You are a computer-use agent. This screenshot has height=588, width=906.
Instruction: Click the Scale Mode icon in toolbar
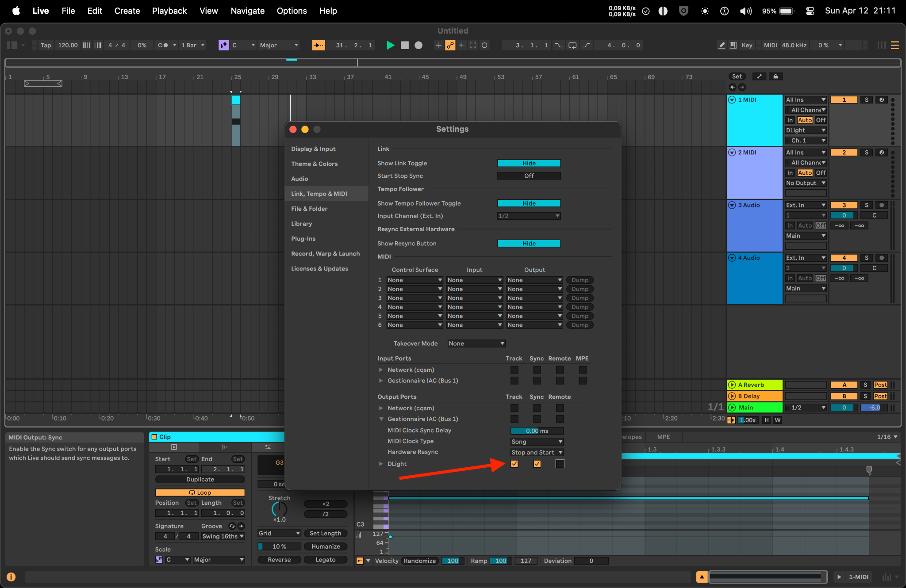pyautogui.click(x=223, y=46)
